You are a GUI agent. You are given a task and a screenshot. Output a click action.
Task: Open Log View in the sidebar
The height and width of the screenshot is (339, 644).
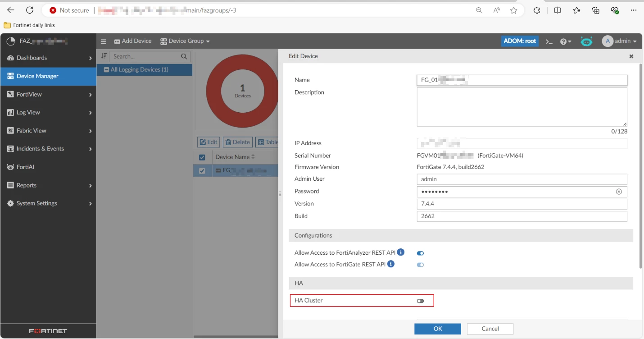coord(48,113)
